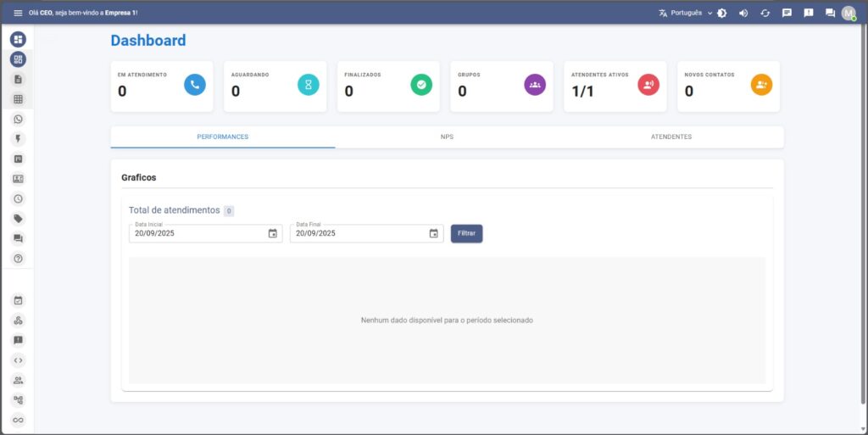The image size is (868, 435).
Task: Open the Português language dropdown
Action: pos(686,13)
